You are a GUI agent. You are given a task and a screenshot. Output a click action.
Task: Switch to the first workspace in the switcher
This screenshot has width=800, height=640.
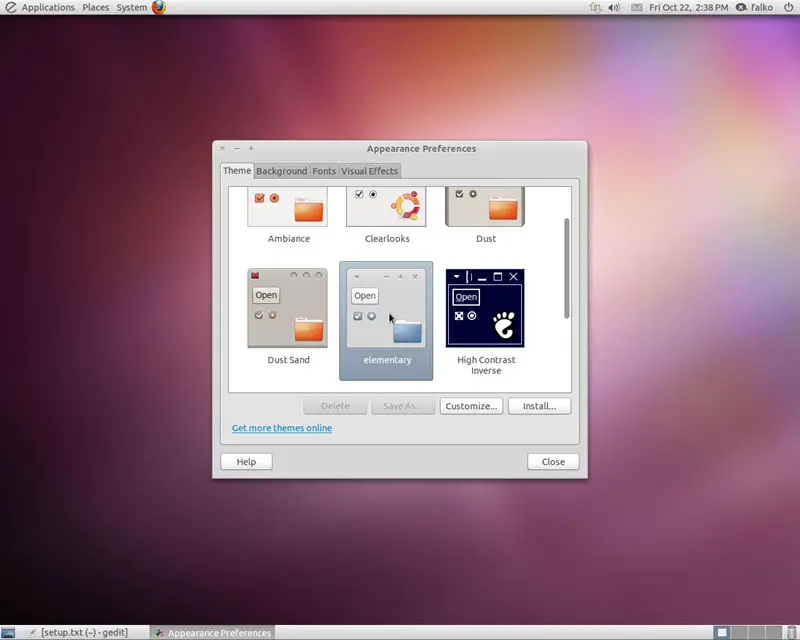[722, 633]
